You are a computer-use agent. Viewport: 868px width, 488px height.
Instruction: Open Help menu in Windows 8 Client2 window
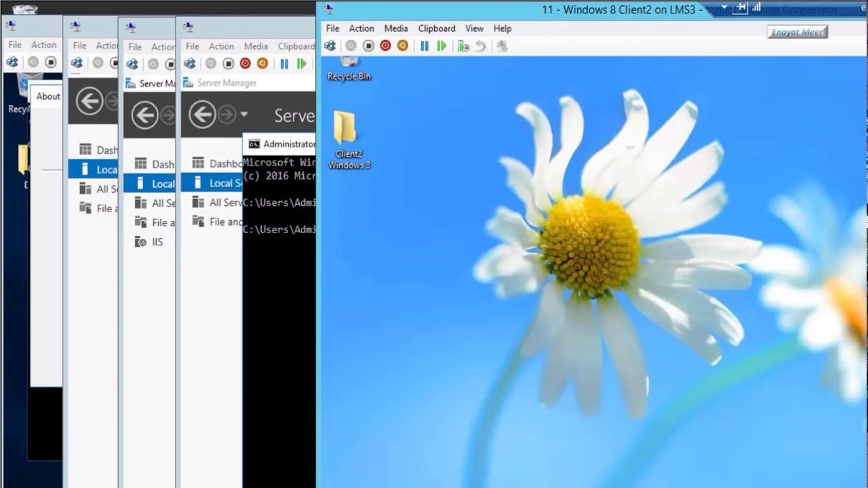[x=502, y=28]
